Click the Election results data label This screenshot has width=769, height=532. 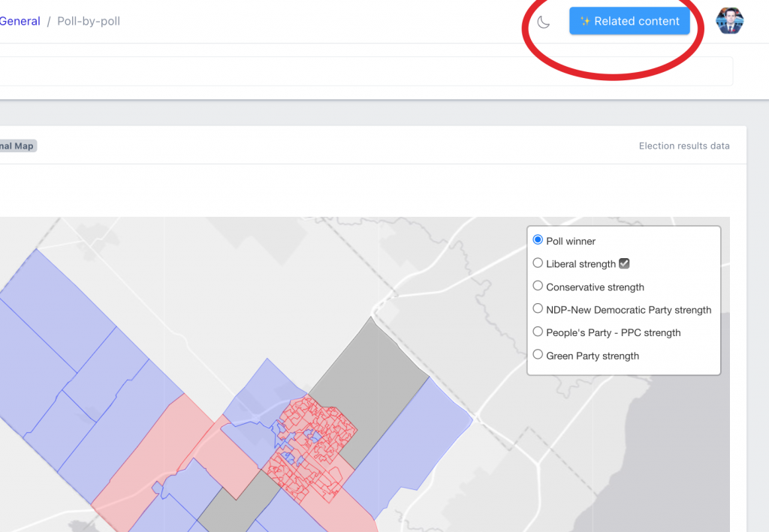coord(683,146)
